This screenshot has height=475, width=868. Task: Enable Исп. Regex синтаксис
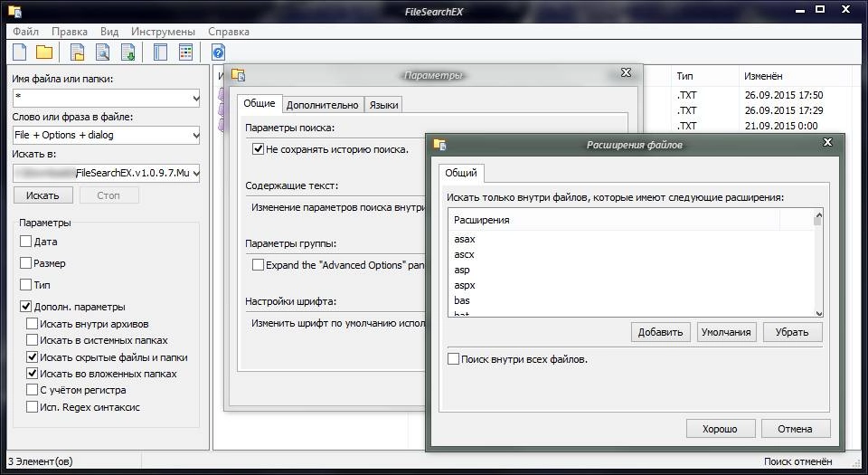33,407
